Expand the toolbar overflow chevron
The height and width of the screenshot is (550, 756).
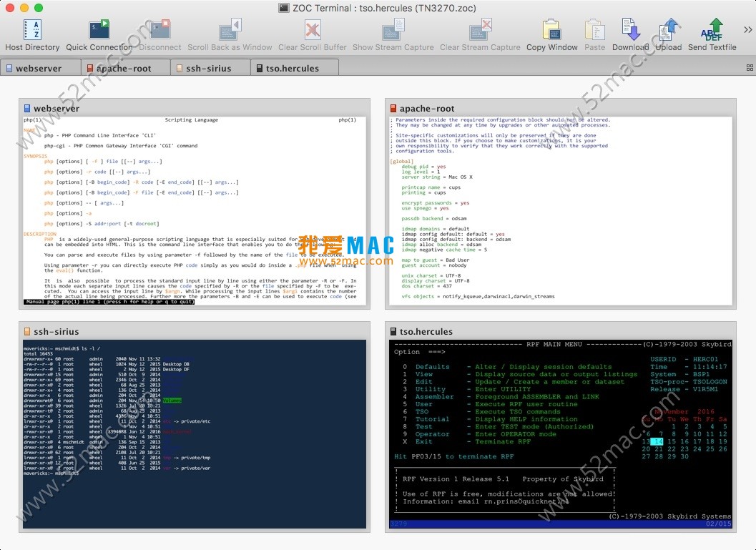coord(748,30)
